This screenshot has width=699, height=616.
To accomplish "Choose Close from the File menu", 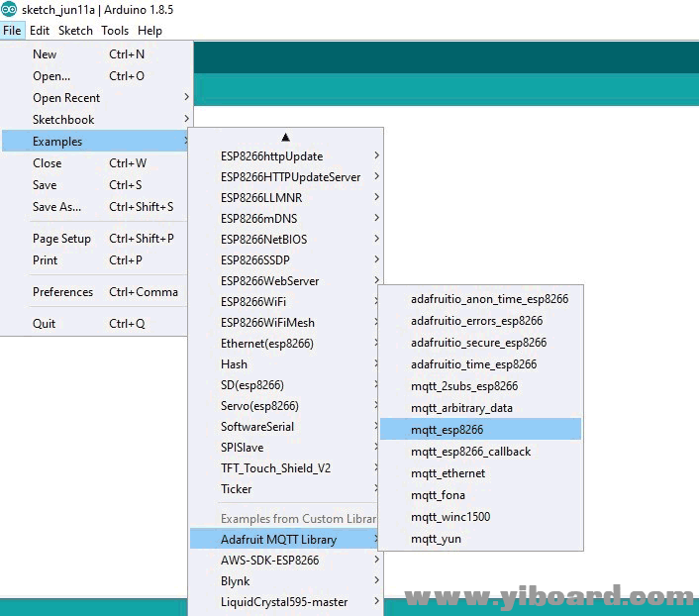I will [94, 163].
